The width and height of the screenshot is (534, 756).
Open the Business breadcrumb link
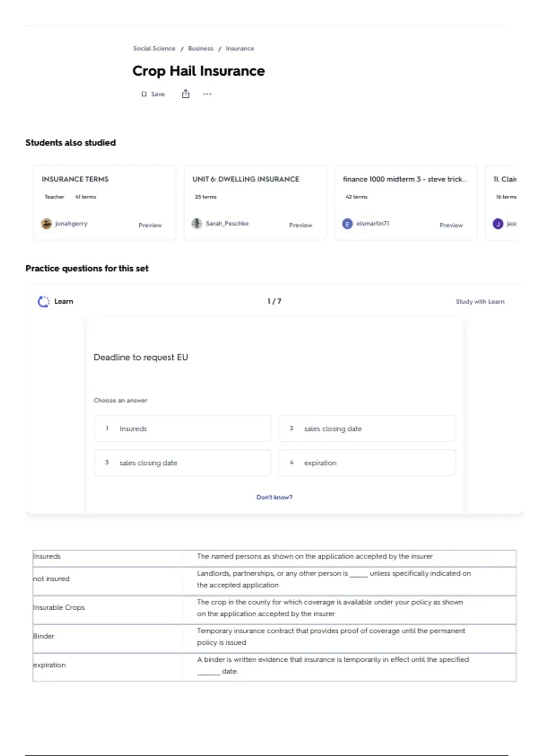201,48
